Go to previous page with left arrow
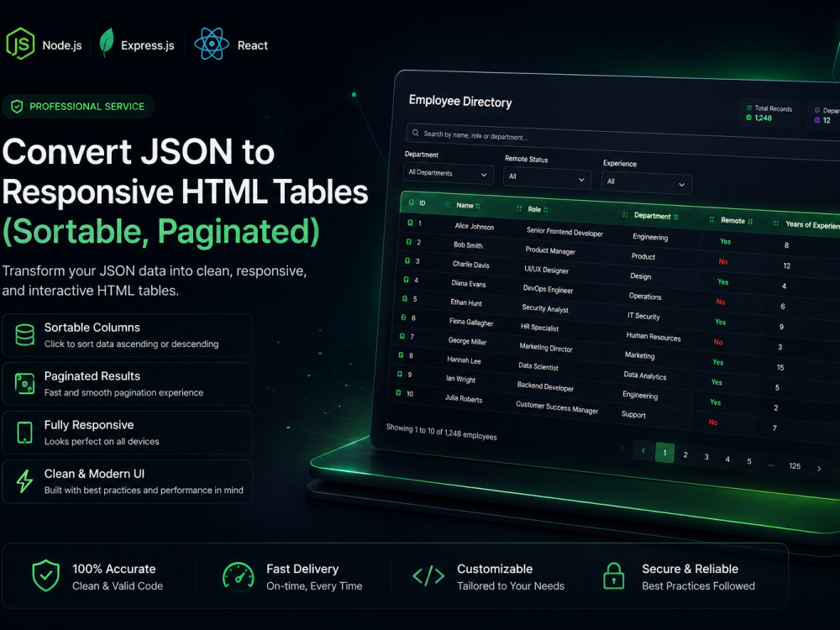This screenshot has height=630, width=840. coord(643,450)
